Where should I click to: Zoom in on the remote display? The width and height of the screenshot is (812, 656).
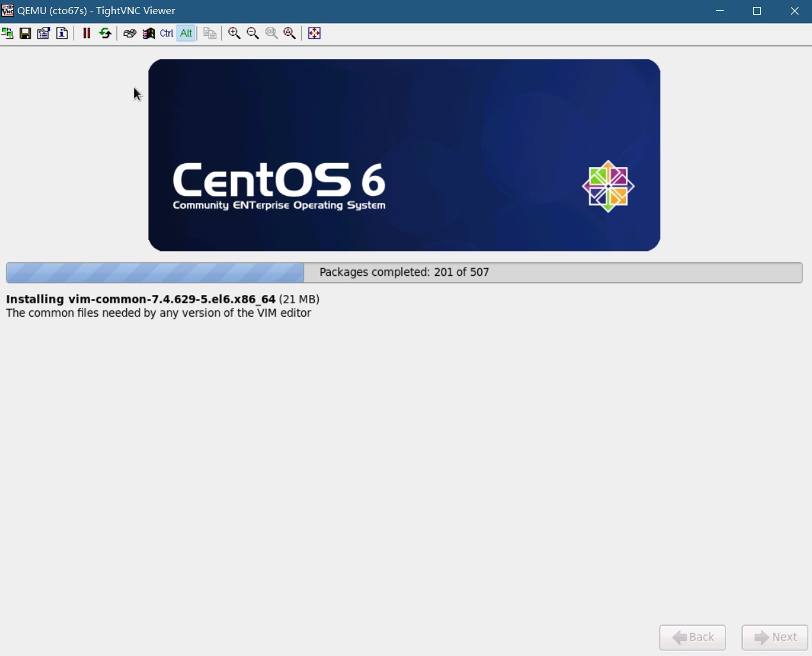pyautogui.click(x=234, y=33)
